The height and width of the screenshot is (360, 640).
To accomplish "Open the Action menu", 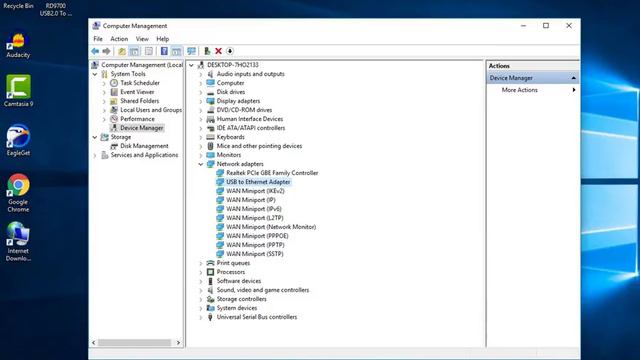I will [x=119, y=39].
